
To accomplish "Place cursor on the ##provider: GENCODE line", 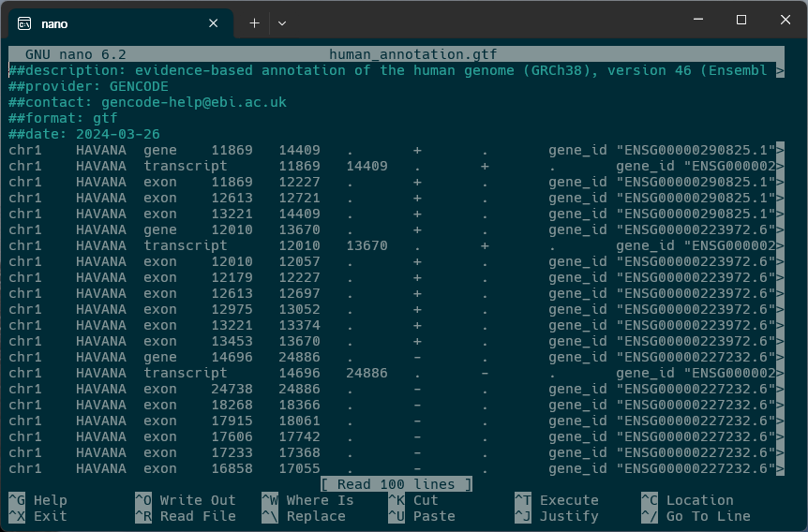I will pos(89,86).
